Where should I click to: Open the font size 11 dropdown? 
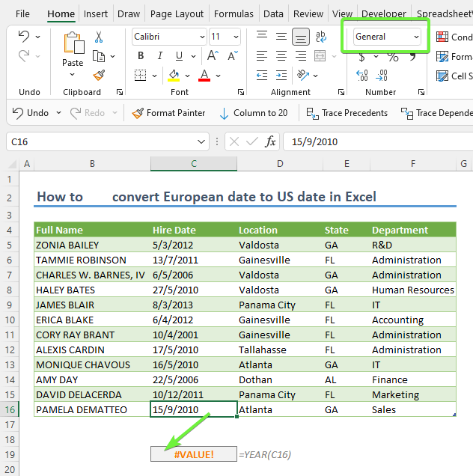pyautogui.click(x=236, y=37)
